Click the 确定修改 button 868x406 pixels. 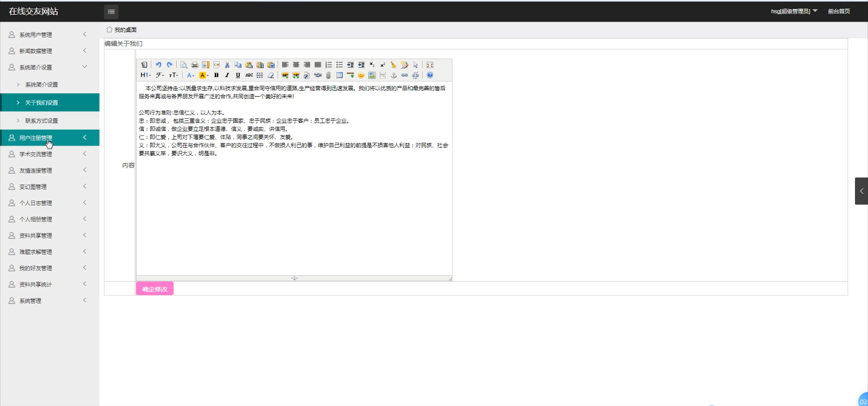tap(155, 289)
